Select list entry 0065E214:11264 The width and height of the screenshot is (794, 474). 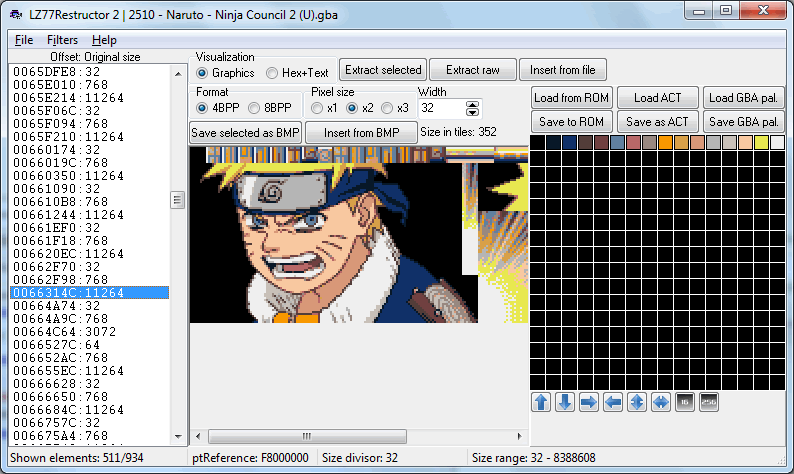pos(89,98)
